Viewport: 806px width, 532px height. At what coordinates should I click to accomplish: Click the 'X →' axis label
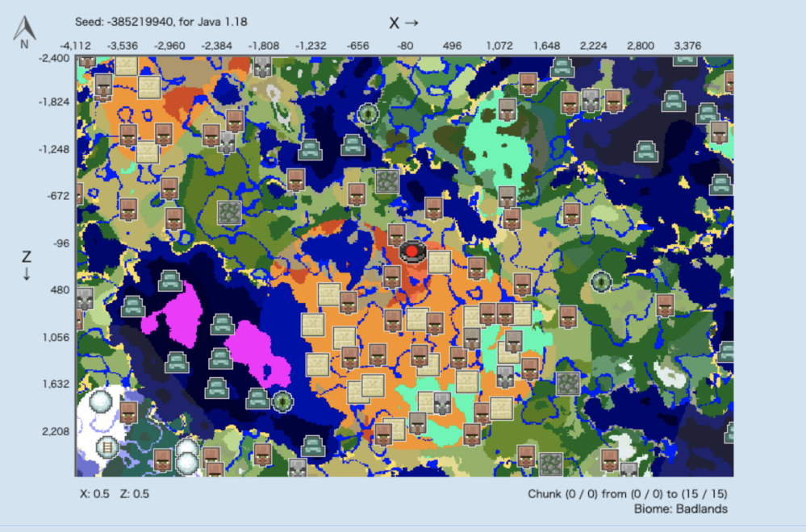(403, 23)
